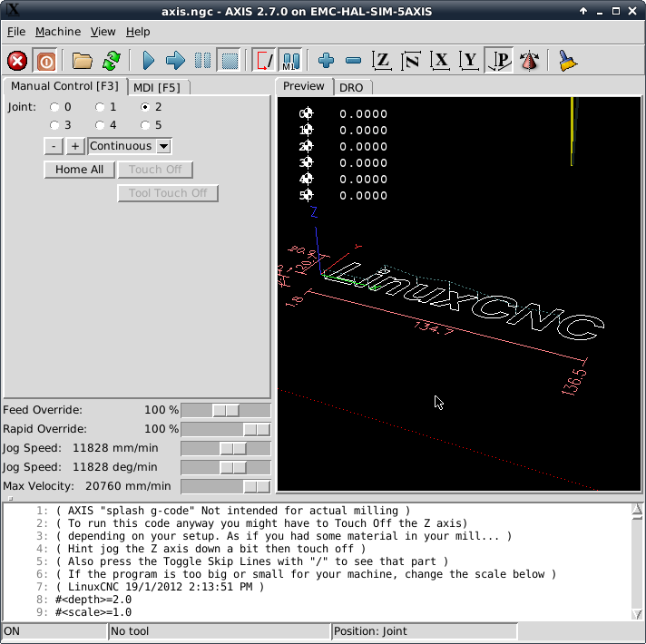The image size is (646, 644).
Task: Stop program execution
Action: (x=230, y=62)
